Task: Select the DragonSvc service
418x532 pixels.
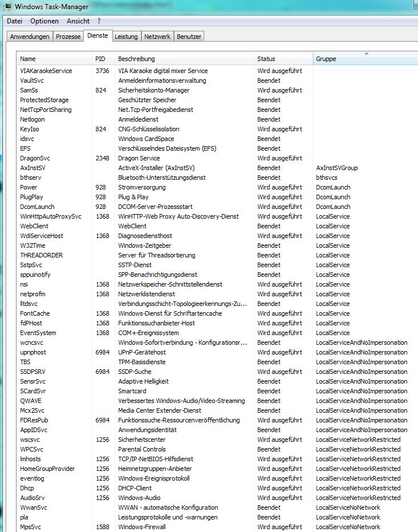Action: [35, 158]
